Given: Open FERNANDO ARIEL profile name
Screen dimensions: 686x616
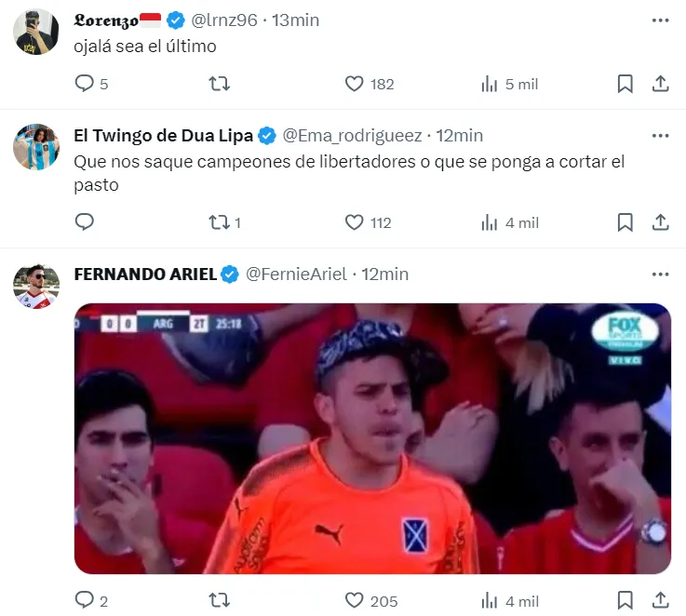Looking at the screenshot, I should tap(145, 275).
